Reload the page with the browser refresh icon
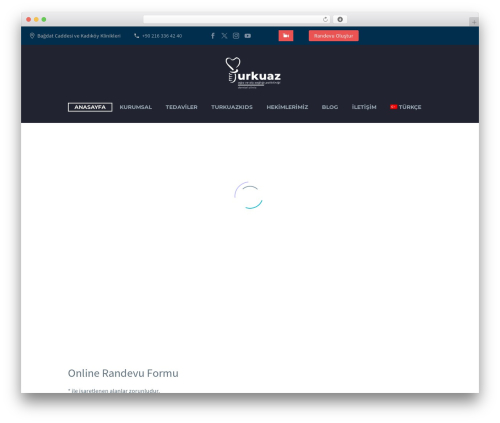This screenshot has width=500, height=423. click(325, 19)
